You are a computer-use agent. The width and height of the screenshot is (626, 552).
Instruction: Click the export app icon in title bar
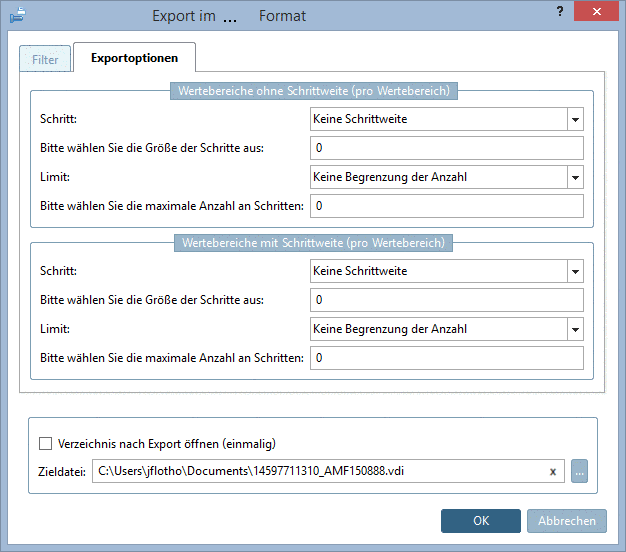(17, 16)
